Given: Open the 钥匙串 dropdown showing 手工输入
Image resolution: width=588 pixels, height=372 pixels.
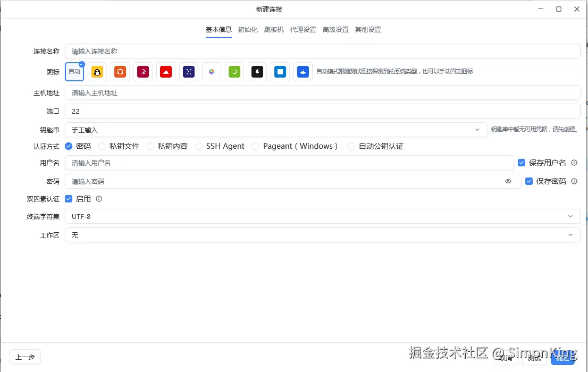Looking at the screenshot, I should coord(276,130).
